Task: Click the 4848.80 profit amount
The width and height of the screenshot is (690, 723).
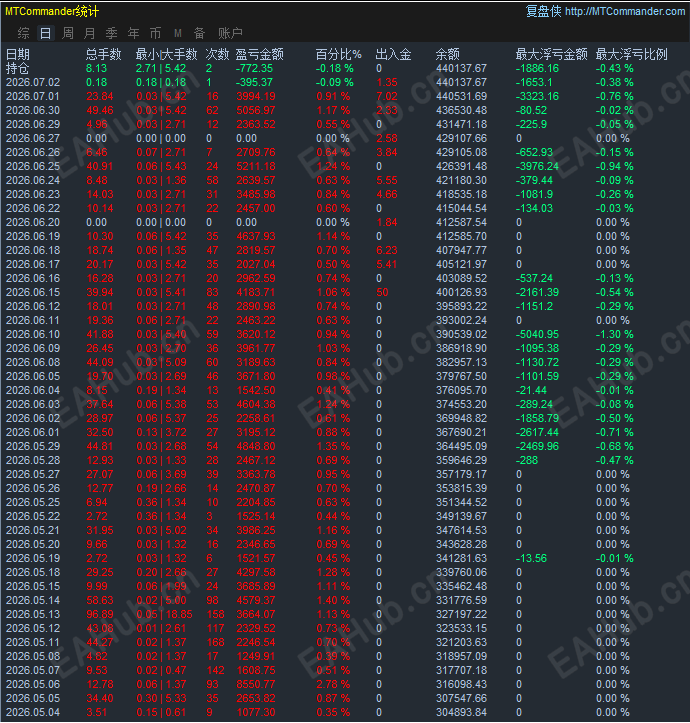Action: click(x=256, y=446)
